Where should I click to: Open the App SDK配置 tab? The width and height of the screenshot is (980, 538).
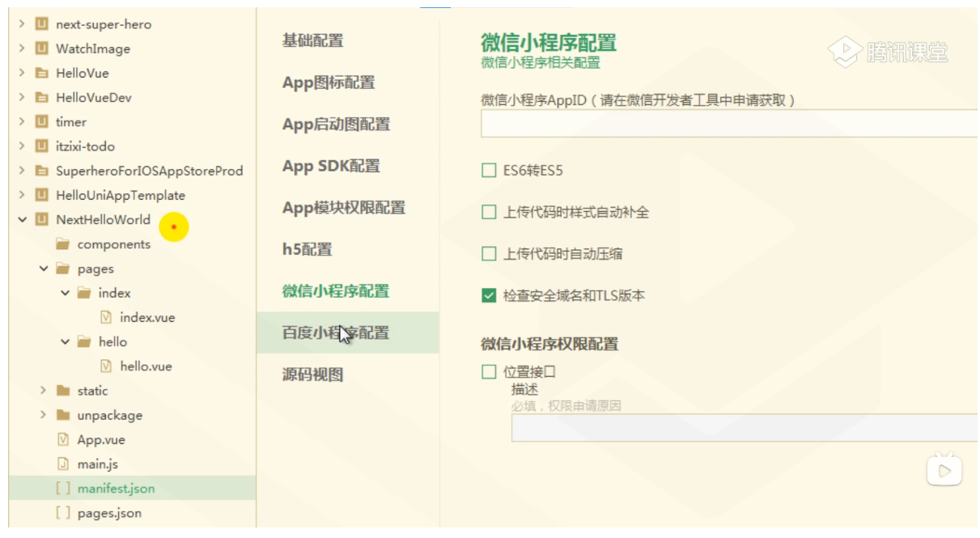click(x=331, y=166)
